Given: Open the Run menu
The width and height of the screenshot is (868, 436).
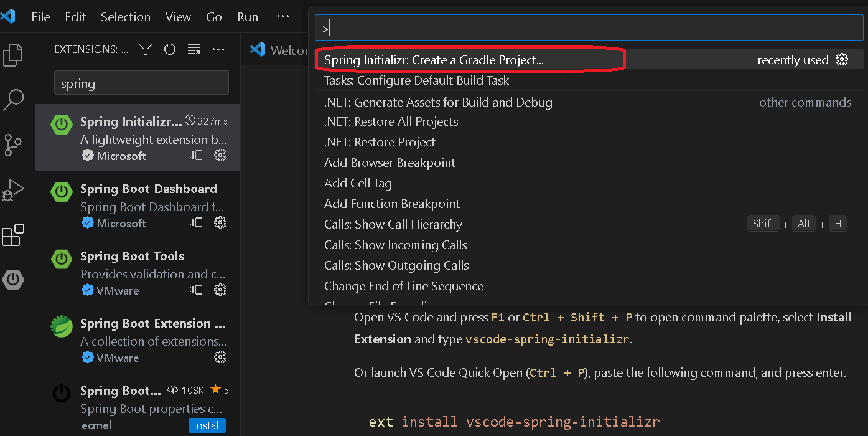Looking at the screenshot, I should click(x=248, y=17).
